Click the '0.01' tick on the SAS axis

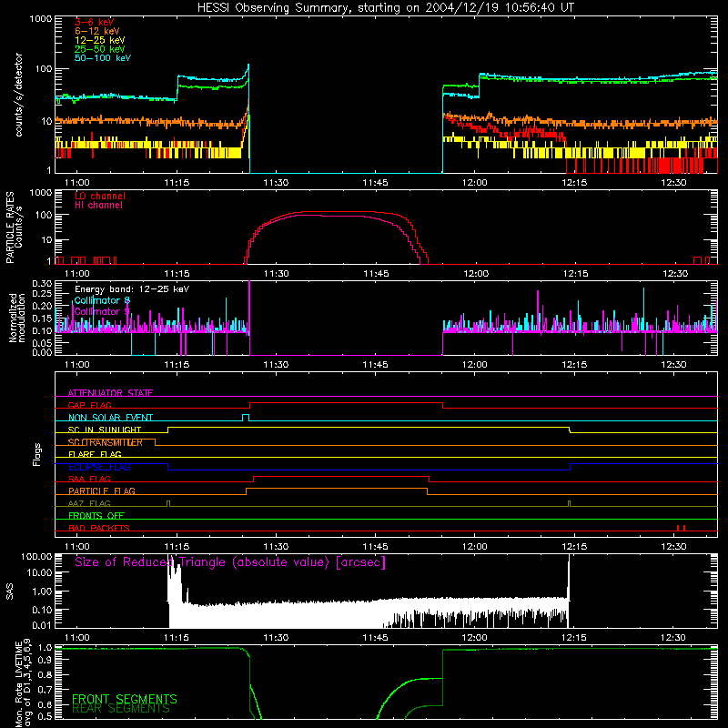(x=42, y=625)
